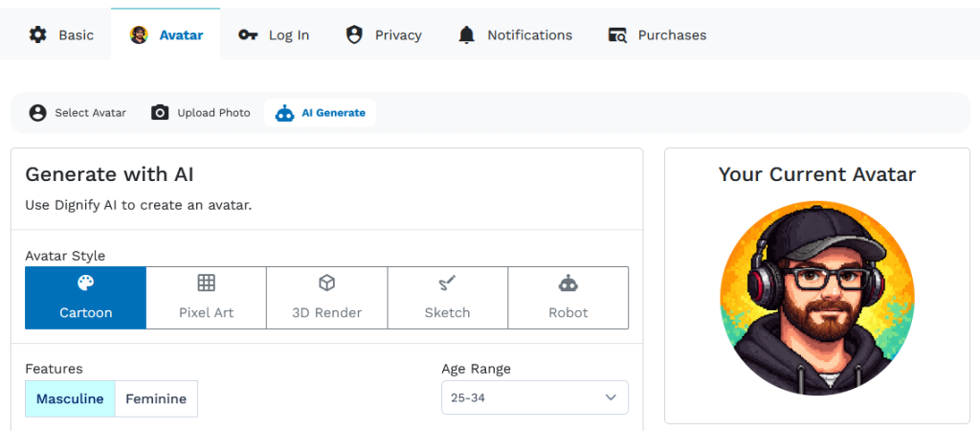
Task: Click the current avatar image
Action: 816,298
